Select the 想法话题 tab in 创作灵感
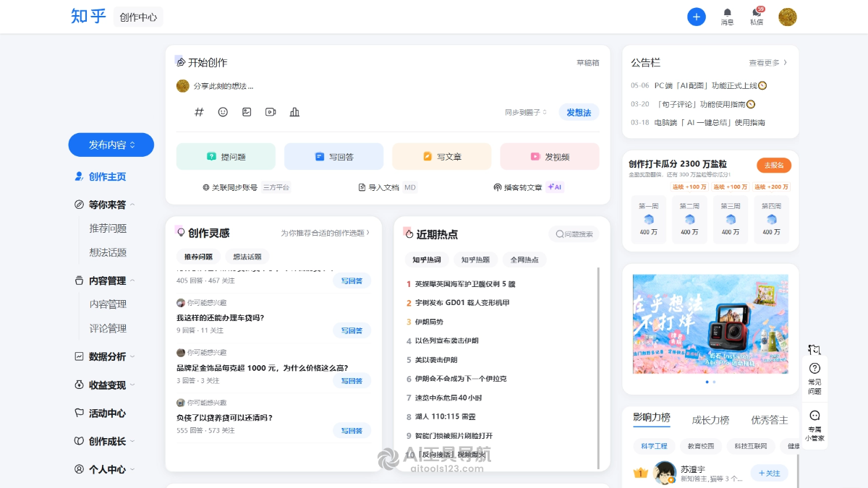868x488 pixels. tap(247, 257)
